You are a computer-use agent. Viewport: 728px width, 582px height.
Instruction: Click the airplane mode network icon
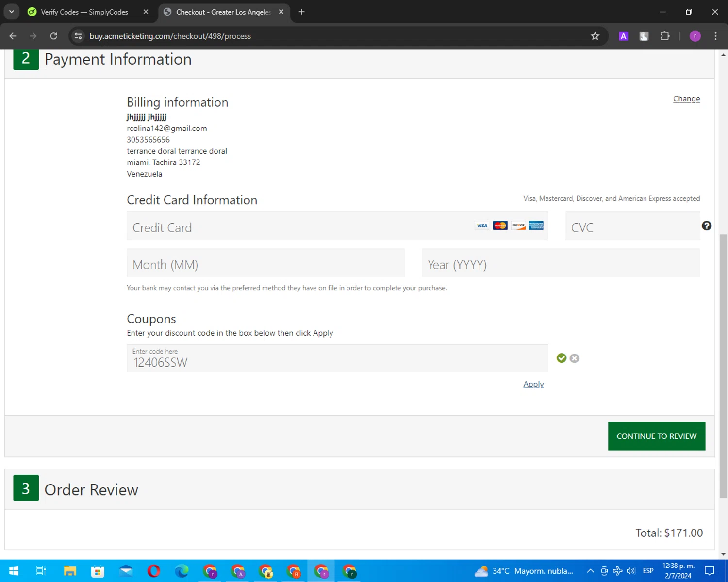[x=618, y=571]
